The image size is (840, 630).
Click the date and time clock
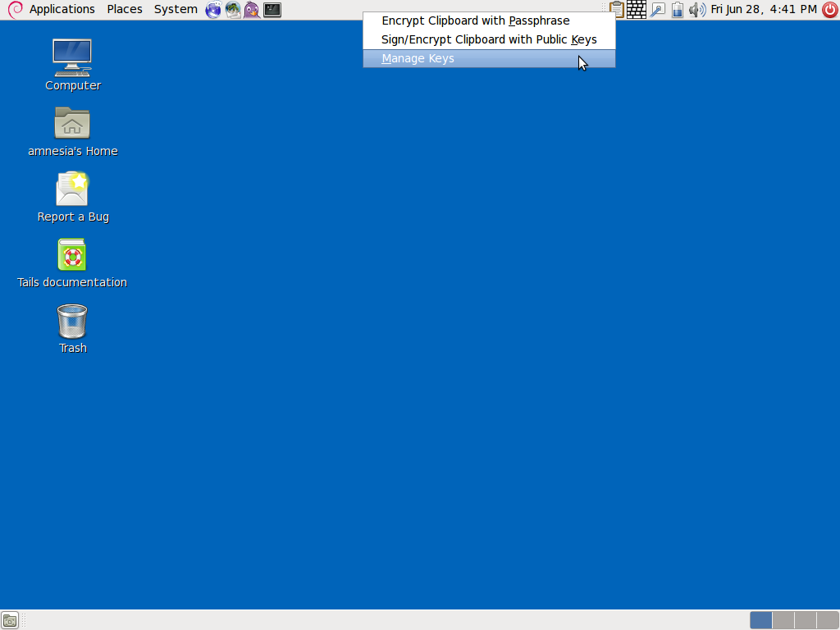click(x=764, y=10)
